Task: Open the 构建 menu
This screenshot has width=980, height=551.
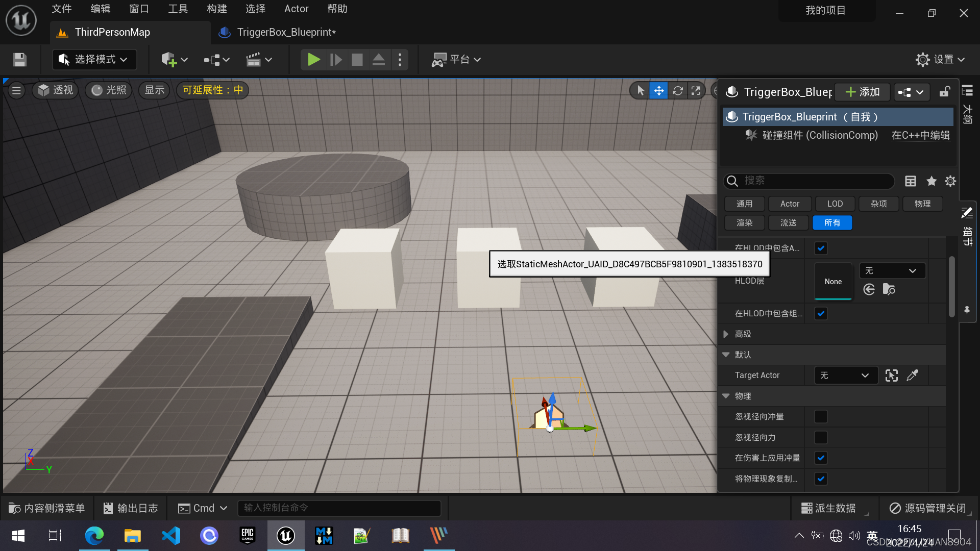Action: 216,9
